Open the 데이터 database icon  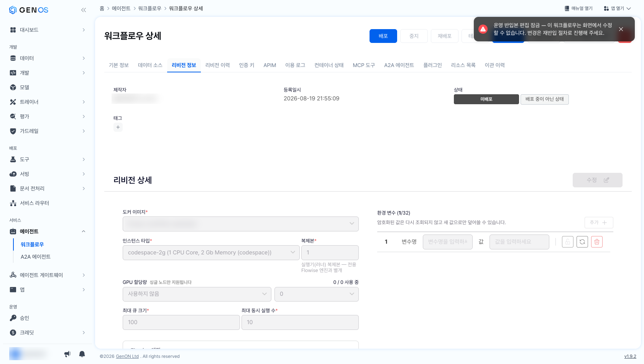tap(13, 58)
